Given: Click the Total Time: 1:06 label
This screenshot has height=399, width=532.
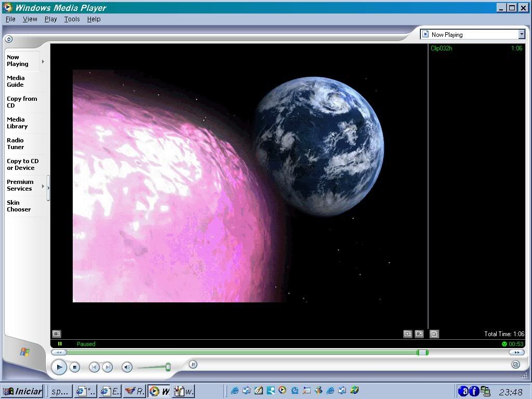Looking at the screenshot, I should [504, 334].
